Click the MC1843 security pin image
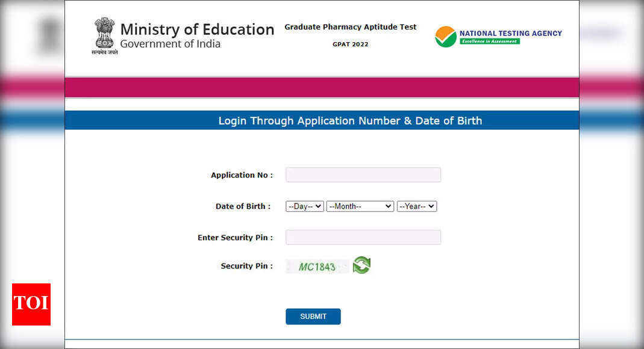The height and width of the screenshot is (349, 644). pyautogui.click(x=317, y=265)
